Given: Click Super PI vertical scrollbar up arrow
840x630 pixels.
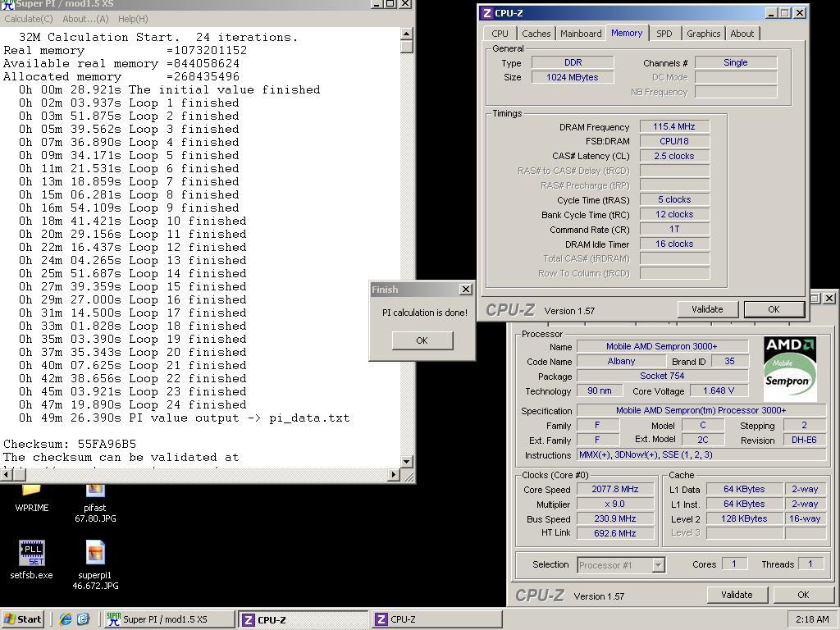Looking at the screenshot, I should click(x=407, y=34).
